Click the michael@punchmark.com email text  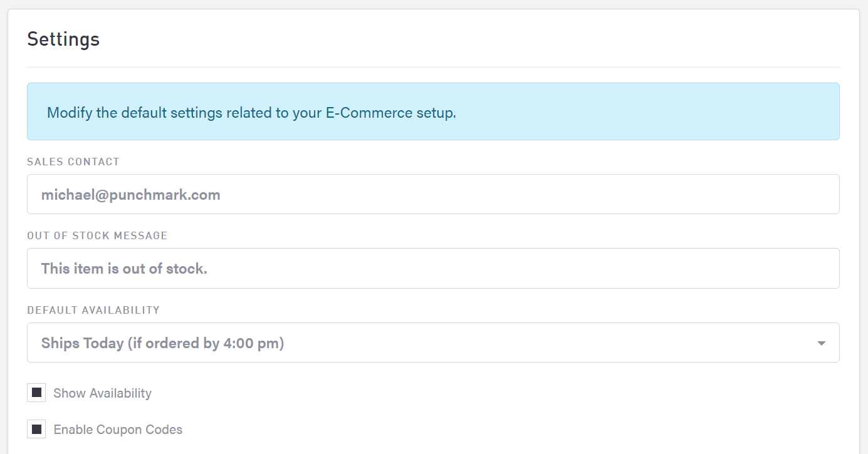[130, 195]
